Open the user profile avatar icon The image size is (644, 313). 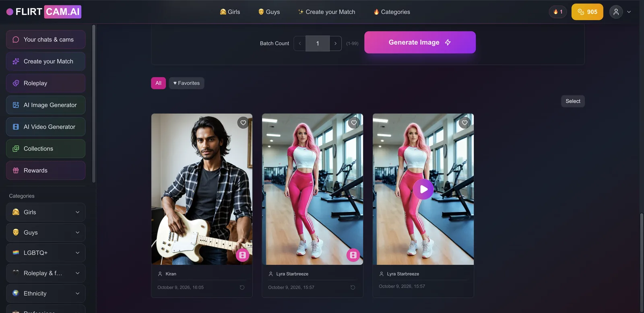tap(616, 12)
